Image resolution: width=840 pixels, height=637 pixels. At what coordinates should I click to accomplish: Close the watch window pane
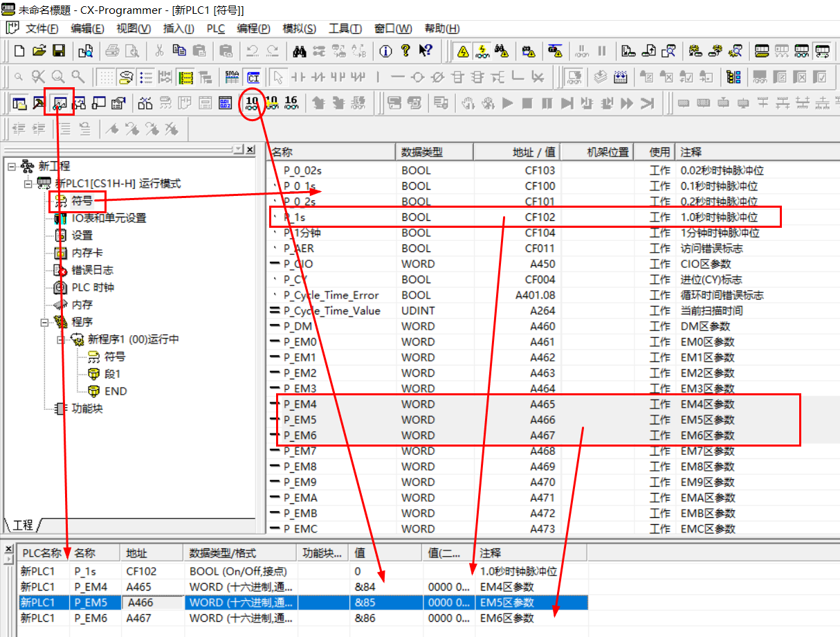pos(8,549)
